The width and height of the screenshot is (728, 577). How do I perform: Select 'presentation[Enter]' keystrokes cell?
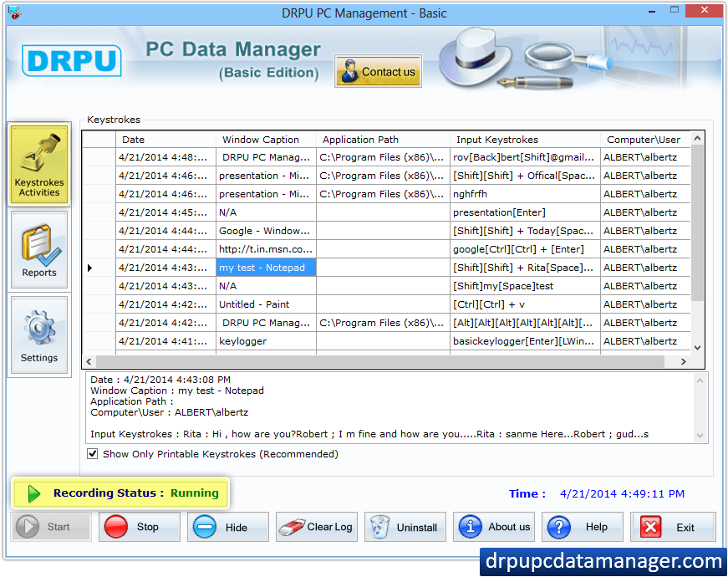coord(525,212)
